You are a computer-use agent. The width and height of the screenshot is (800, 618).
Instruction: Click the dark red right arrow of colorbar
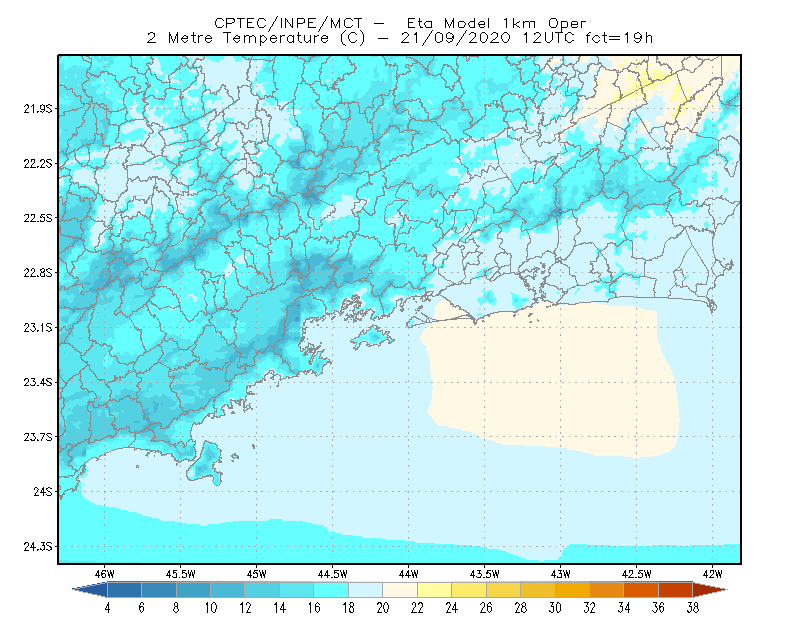(x=710, y=590)
